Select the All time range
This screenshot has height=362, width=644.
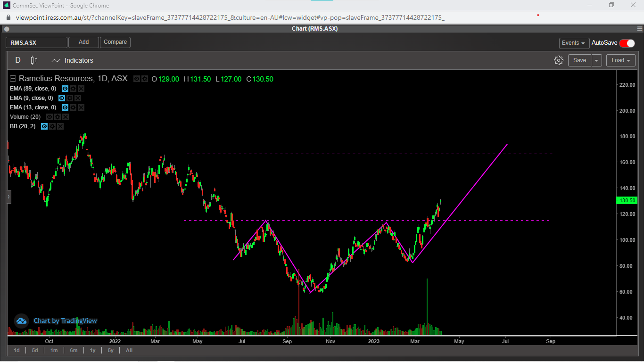(129, 350)
